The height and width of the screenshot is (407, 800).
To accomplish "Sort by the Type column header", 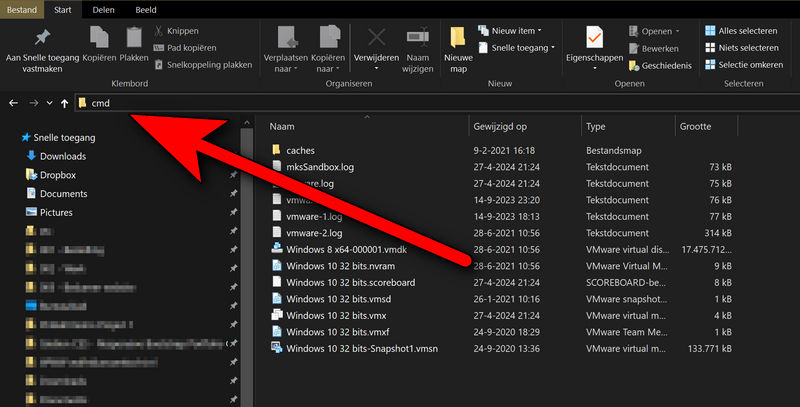I will 595,126.
